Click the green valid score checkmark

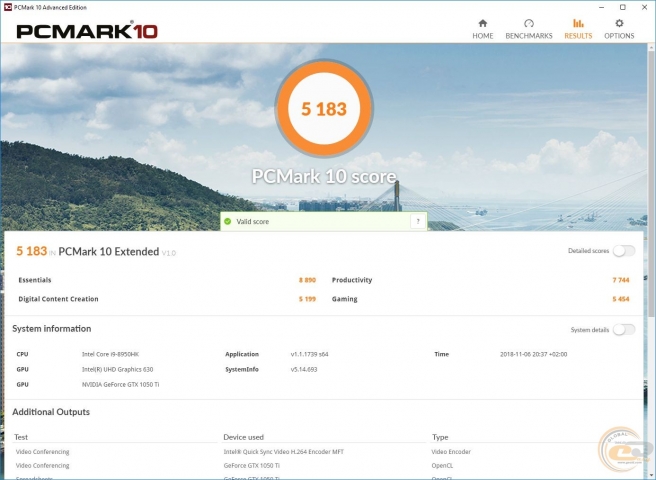click(228, 221)
